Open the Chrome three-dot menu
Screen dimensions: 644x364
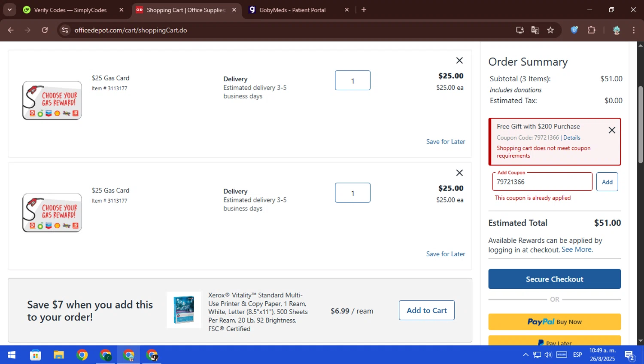pos(634,30)
